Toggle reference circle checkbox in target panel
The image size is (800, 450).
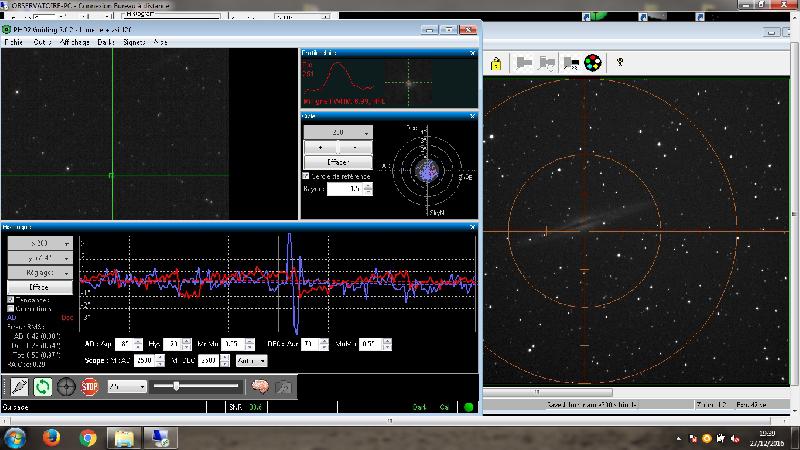306,176
